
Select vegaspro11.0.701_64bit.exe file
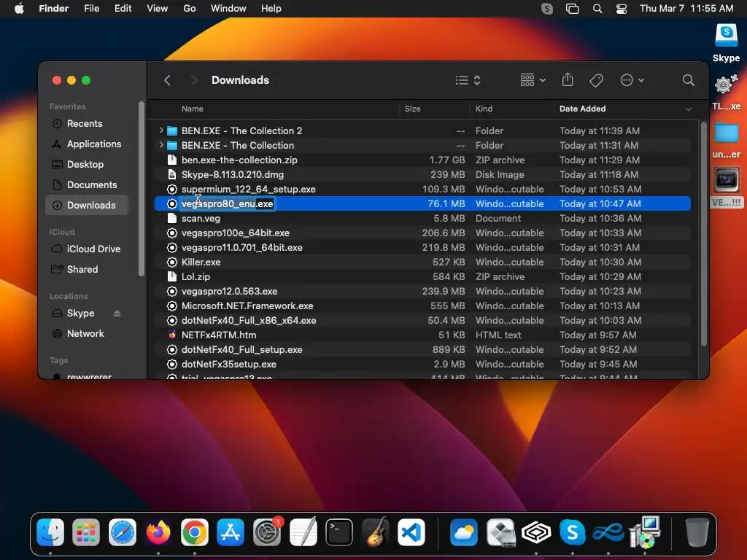coord(422,248)
